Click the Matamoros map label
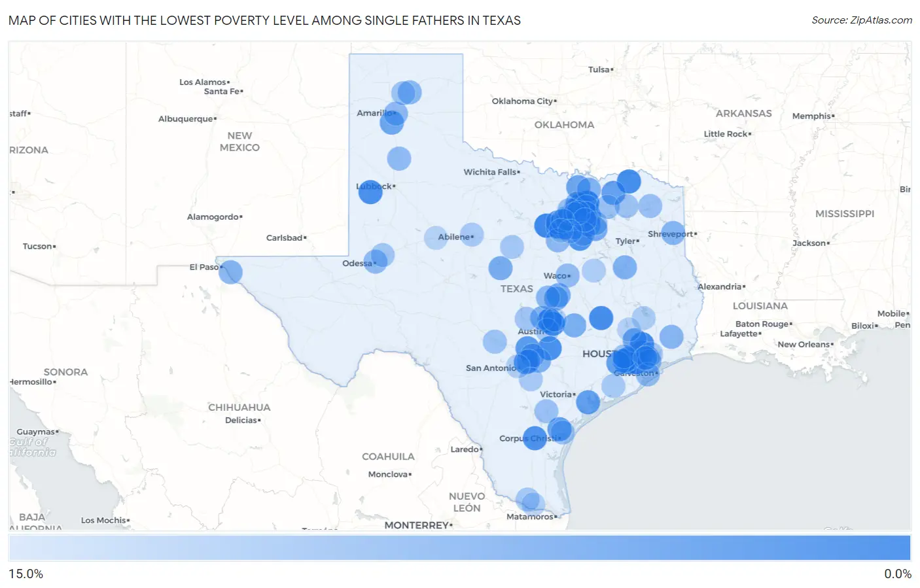 pos(530,517)
